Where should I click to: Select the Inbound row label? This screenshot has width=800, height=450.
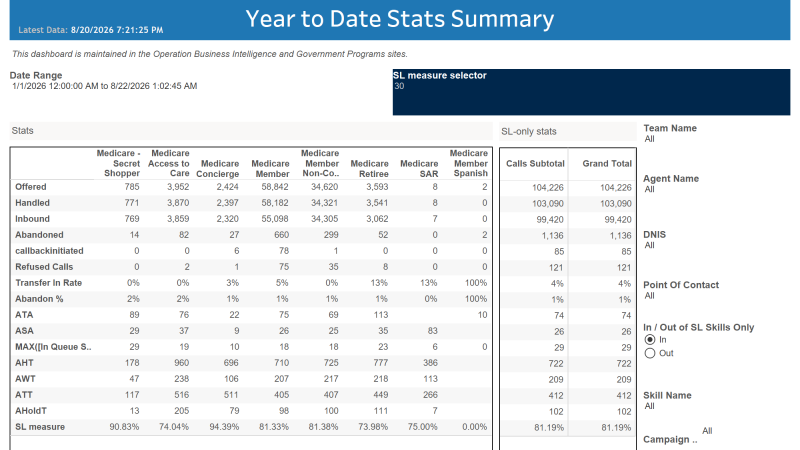(32, 219)
